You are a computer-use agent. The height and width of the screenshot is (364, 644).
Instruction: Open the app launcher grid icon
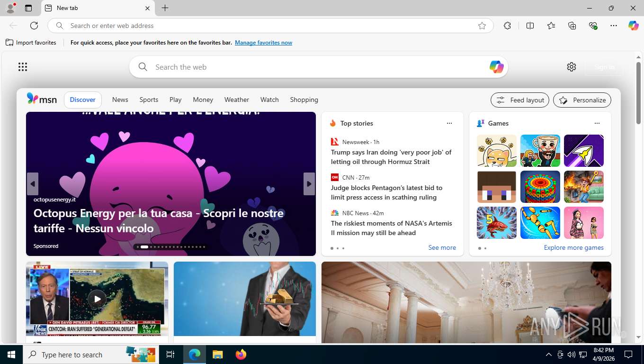[23, 67]
